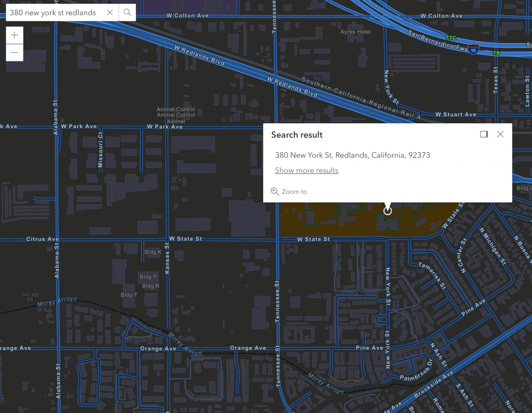Select the Animal Control Kennel label
Screen dimensions: 532x413
[x=176, y=115]
